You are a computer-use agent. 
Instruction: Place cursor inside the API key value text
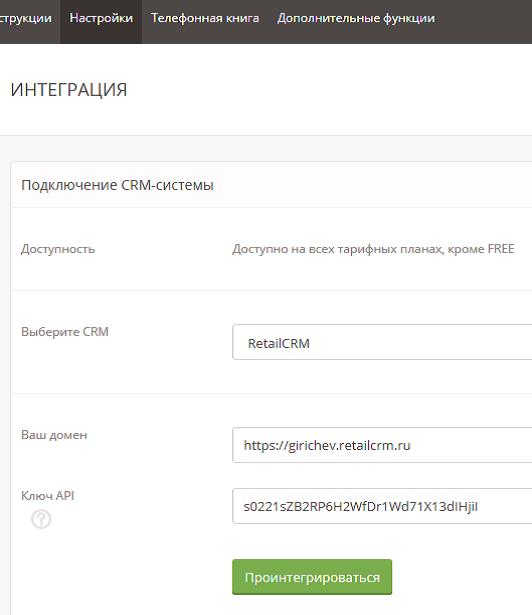click(x=361, y=506)
